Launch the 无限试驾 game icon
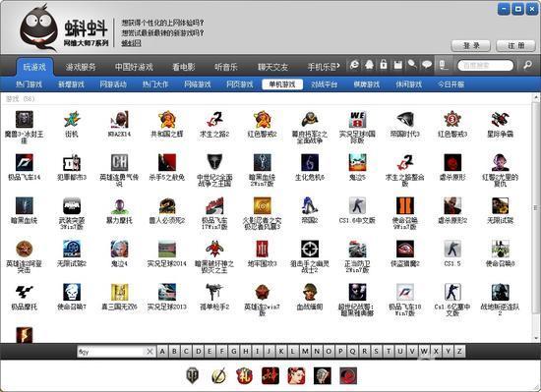Image resolution: width=541 pixels, height=392 pixels. tap(501, 206)
